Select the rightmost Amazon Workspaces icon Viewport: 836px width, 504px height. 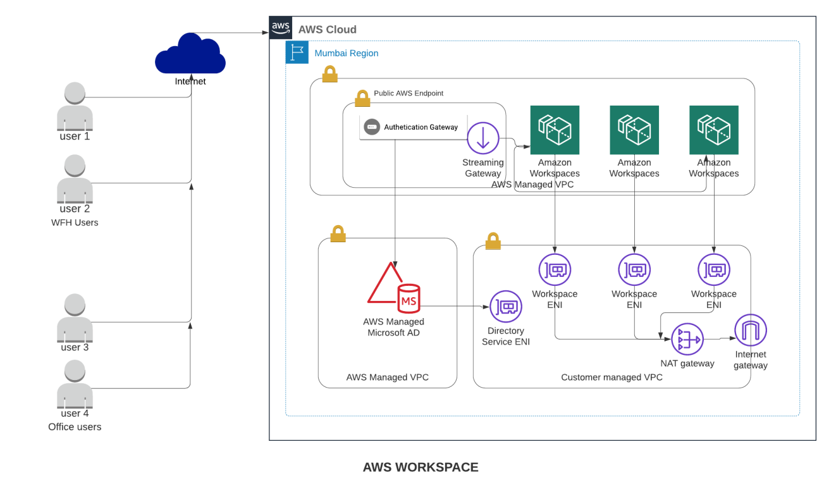pos(714,130)
